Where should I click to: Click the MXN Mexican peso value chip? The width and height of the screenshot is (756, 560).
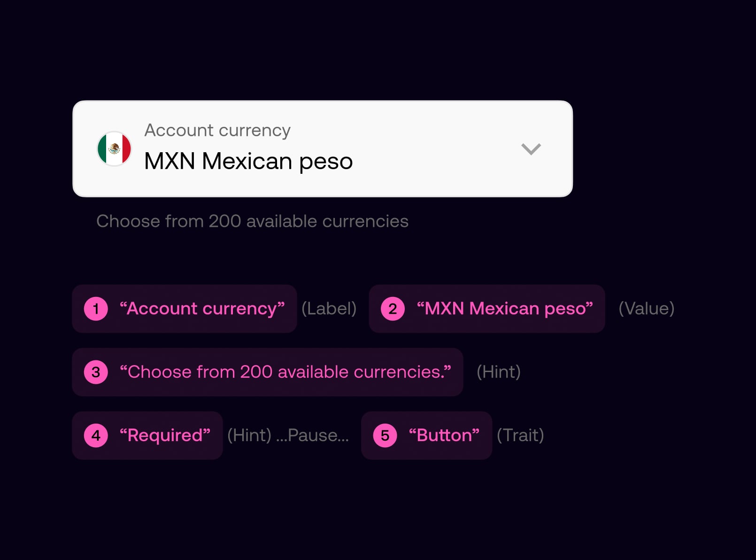pos(487,309)
